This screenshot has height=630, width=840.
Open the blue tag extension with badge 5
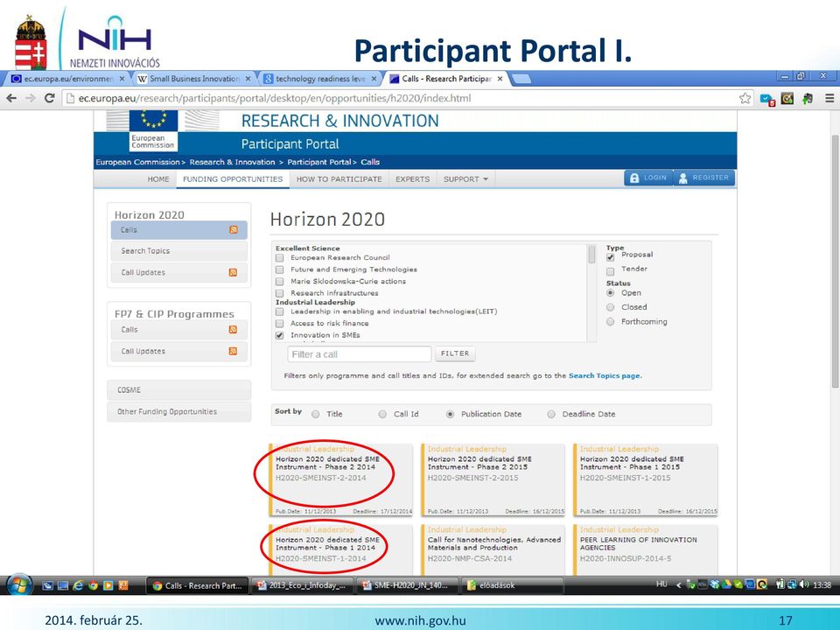pos(767,99)
